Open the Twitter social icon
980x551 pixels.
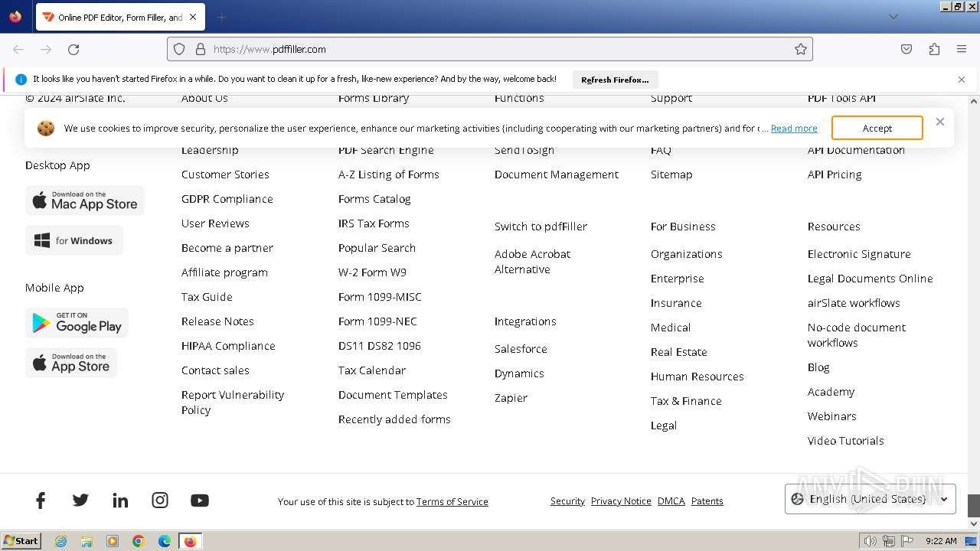[x=80, y=500]
